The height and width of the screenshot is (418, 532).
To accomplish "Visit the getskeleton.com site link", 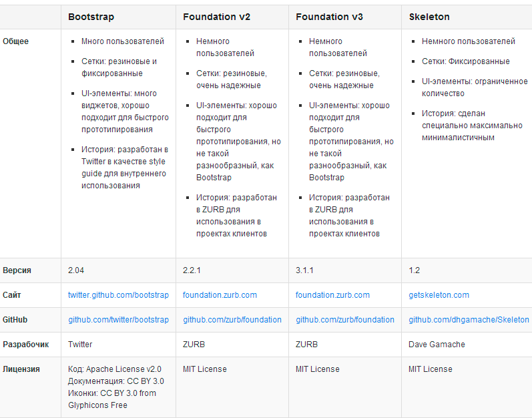I will point(439,295).
